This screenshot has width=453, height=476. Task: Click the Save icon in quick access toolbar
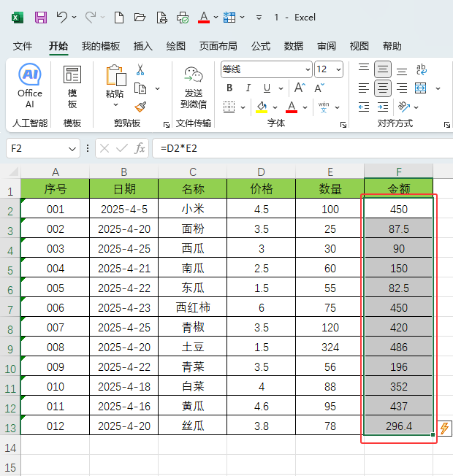point(41,18)
